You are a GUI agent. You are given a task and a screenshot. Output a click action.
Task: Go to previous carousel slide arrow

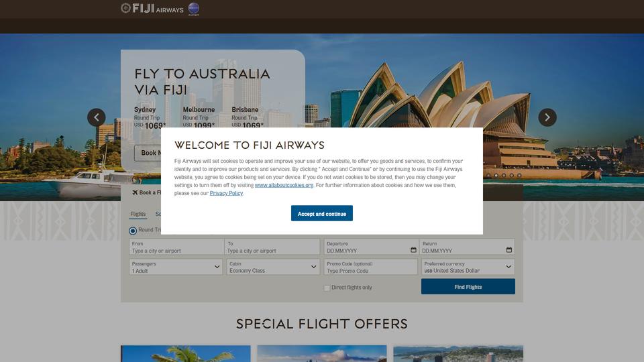coord(97,117)
